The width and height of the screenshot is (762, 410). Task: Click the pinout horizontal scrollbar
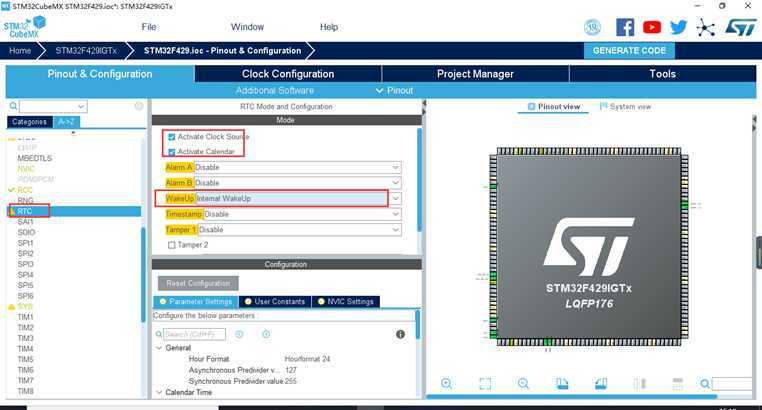572,397
